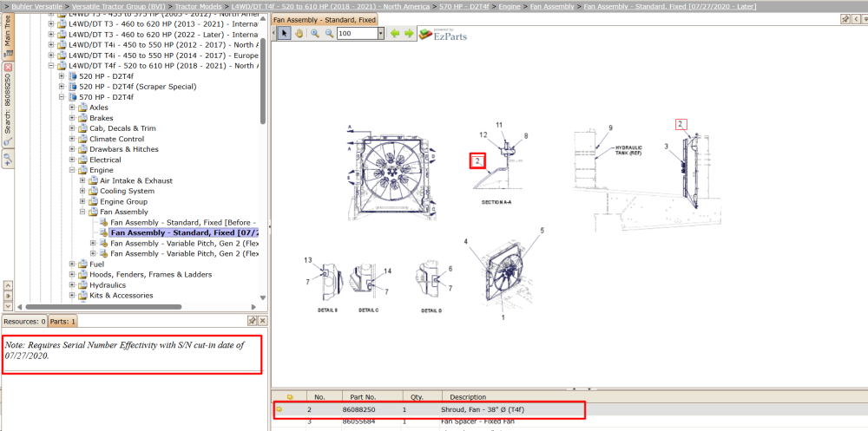Click the Electrical folder icon

[x=83, y=160]
